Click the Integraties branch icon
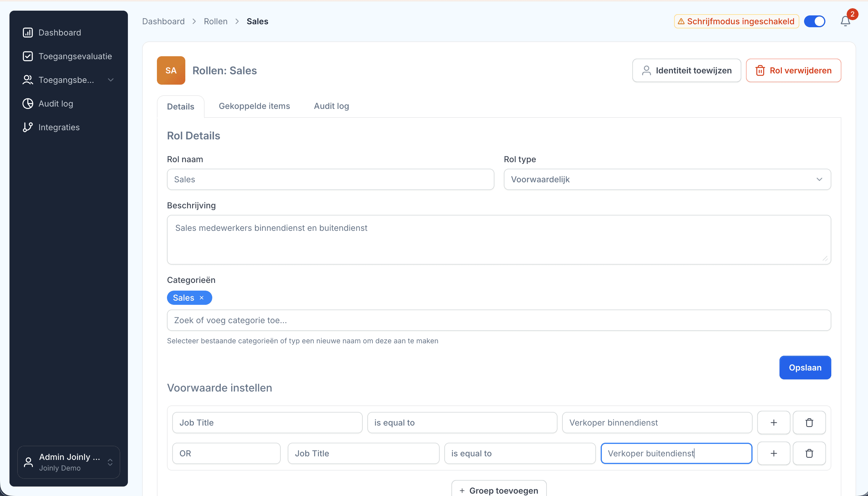This screenshot has height=496, width=868. pos(28,127)
